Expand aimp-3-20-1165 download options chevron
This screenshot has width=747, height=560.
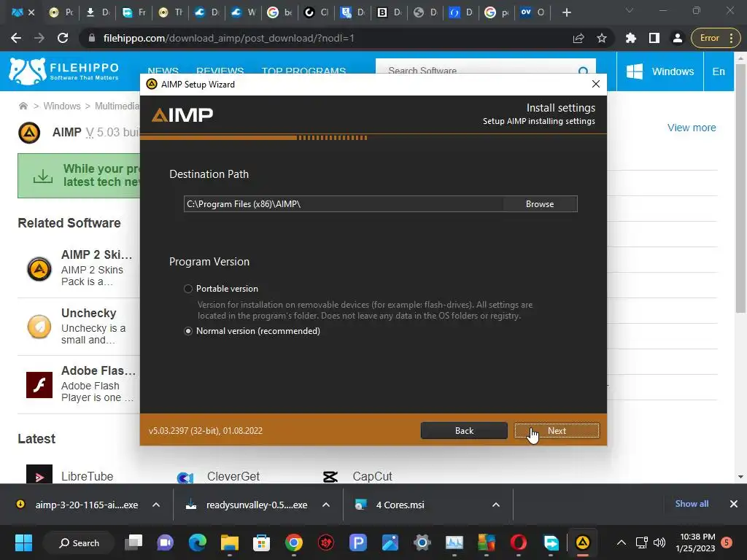pyautogui.click(x=156, y=505)
